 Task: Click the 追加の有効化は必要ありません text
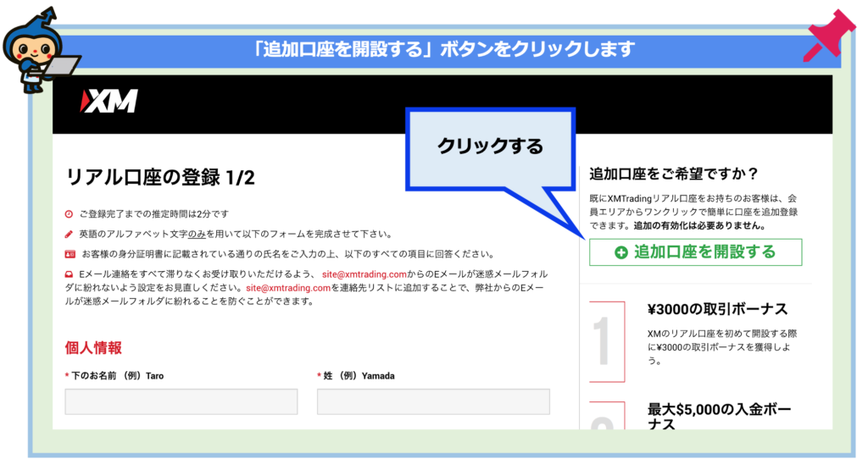[699, 225]
